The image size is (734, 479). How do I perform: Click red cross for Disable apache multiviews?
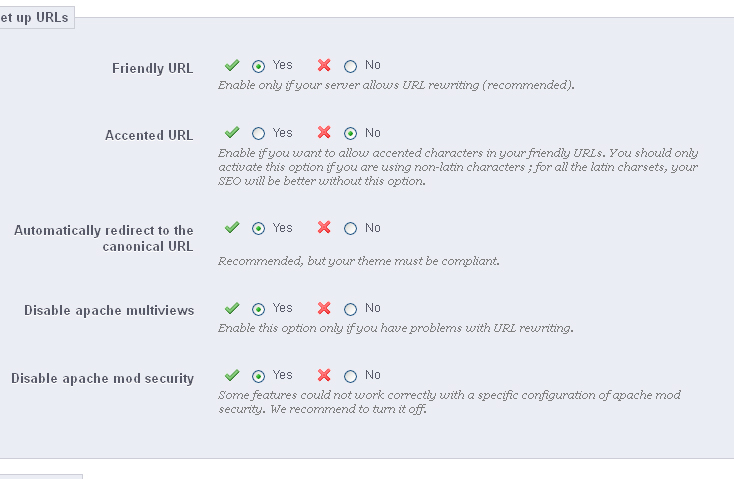[x=324, y=308]
